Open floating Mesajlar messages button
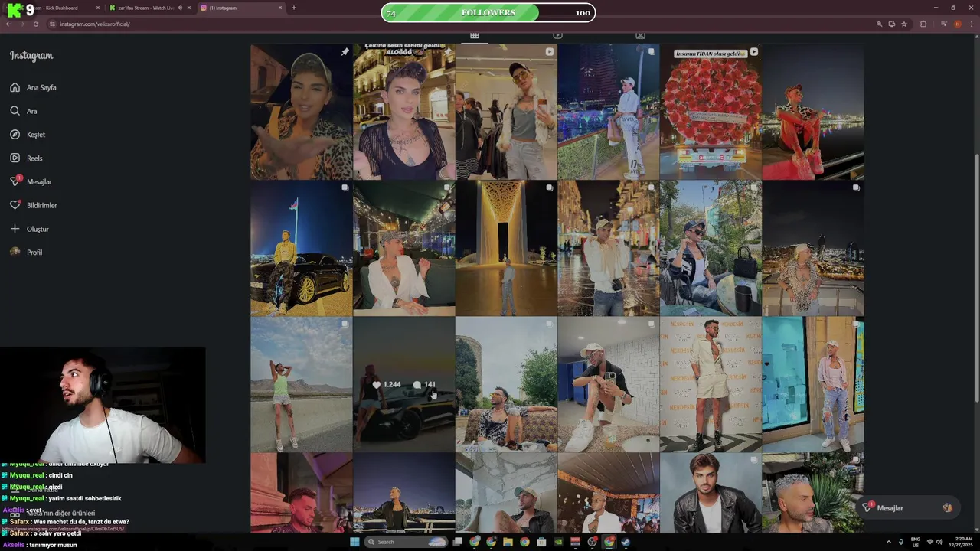 (x=908, y=508)
